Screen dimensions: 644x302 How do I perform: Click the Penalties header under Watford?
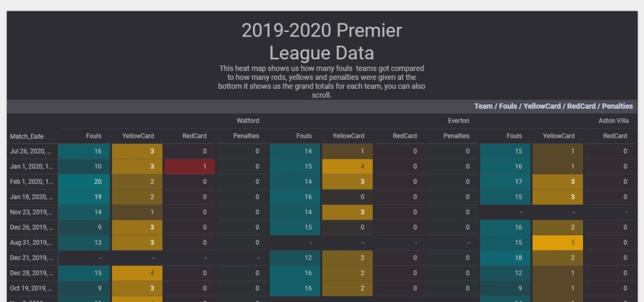point(246,136)
